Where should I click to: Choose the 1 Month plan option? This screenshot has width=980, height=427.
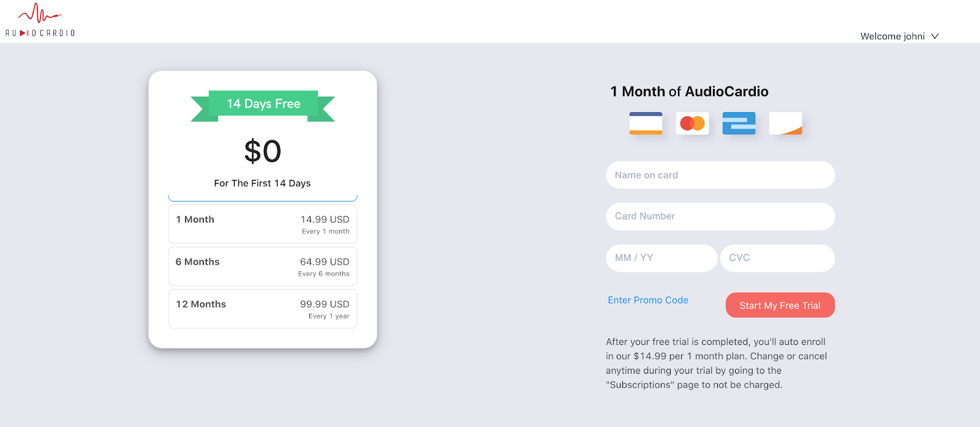[263, 224]
